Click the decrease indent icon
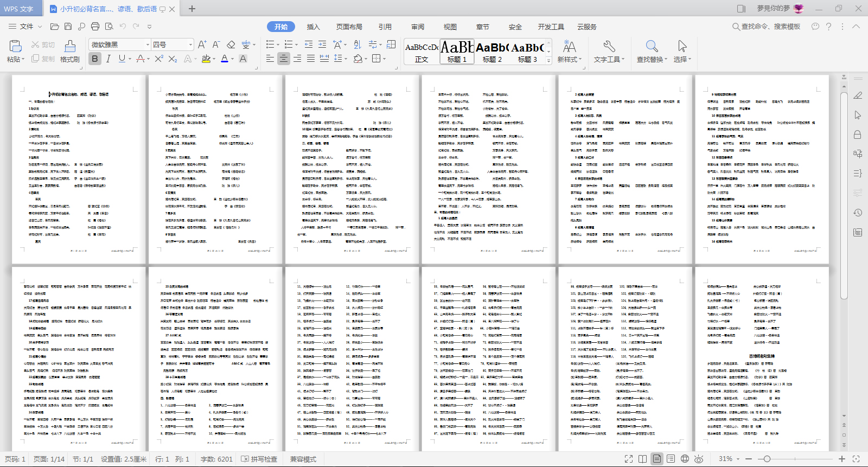Viewport: 868px width, 467px height. coord(309,44)
